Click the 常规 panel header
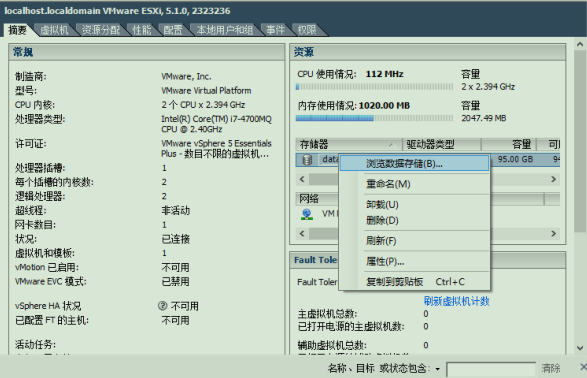This screenshot has width=587, height=378. click(146, 52)
